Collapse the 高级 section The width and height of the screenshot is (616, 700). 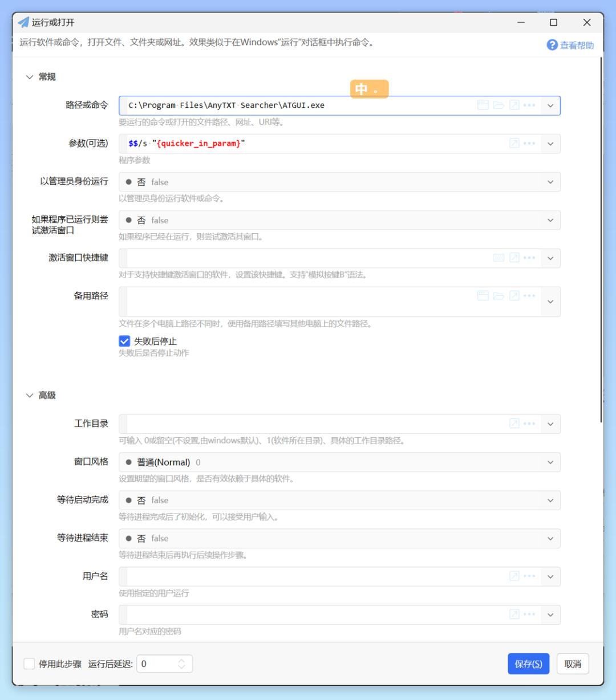pyautogui.click(x=30, y=395)
